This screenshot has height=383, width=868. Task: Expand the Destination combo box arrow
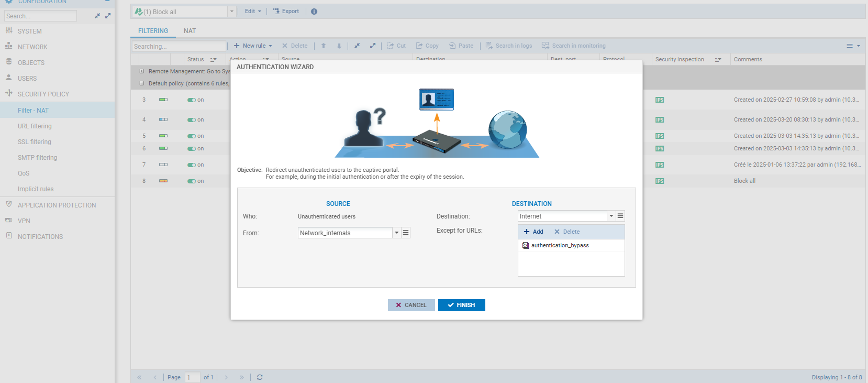[x=611, y=216]
